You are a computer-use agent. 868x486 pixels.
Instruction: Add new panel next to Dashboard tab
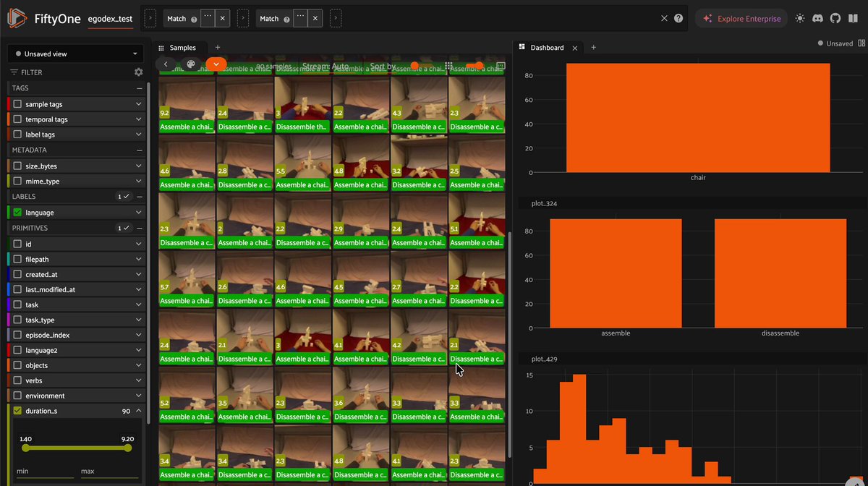tap(593, 48)
